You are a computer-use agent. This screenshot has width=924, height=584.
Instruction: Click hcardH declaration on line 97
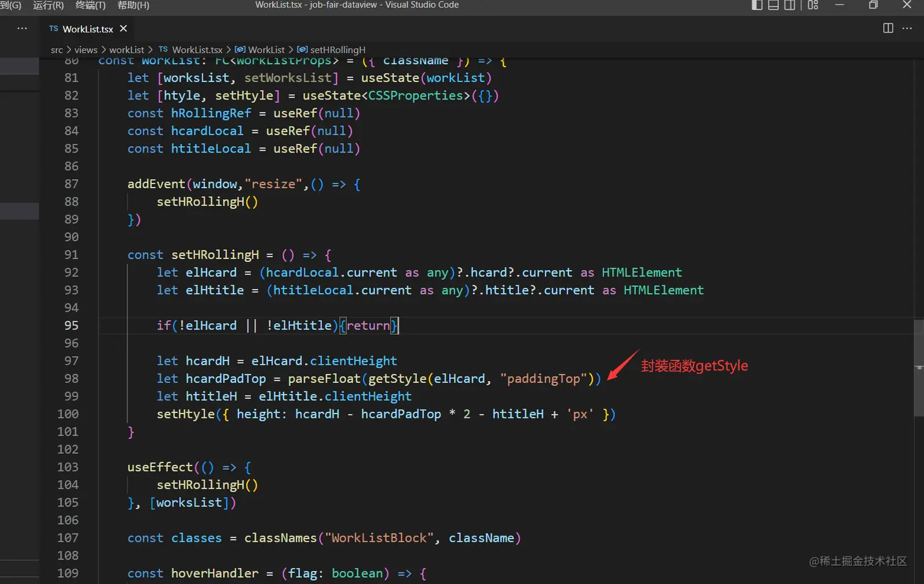click(207, 361)
